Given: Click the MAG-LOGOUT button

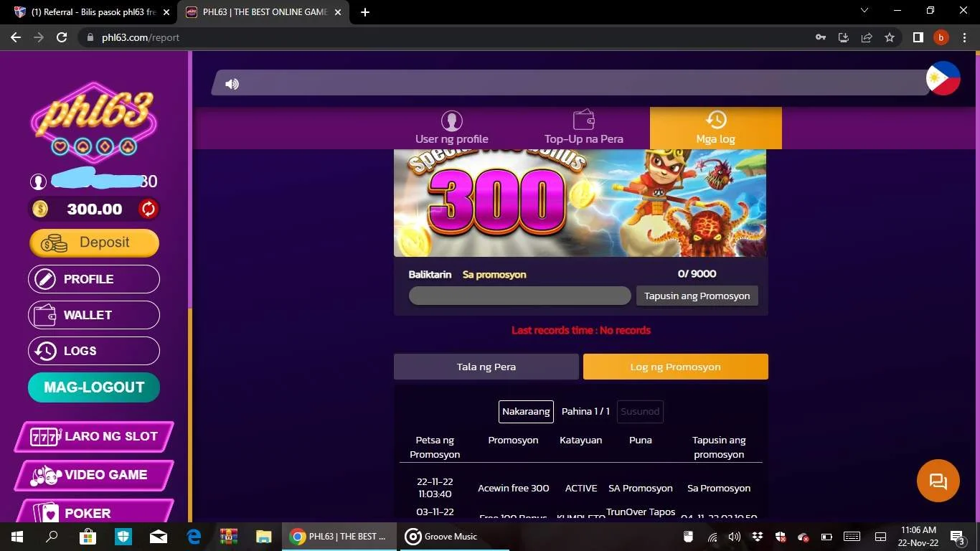Looking at the screenshot, I should [94, 387].
